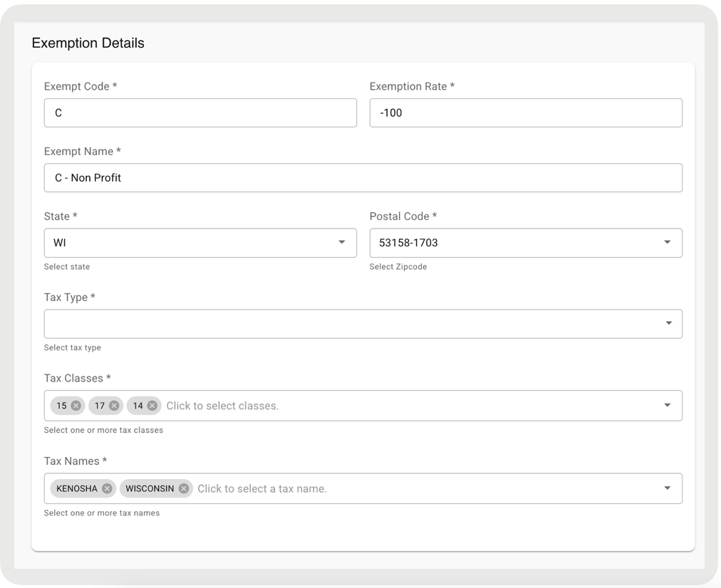Click 'Select one or more tax names' hint

click(x=102, y=513)
